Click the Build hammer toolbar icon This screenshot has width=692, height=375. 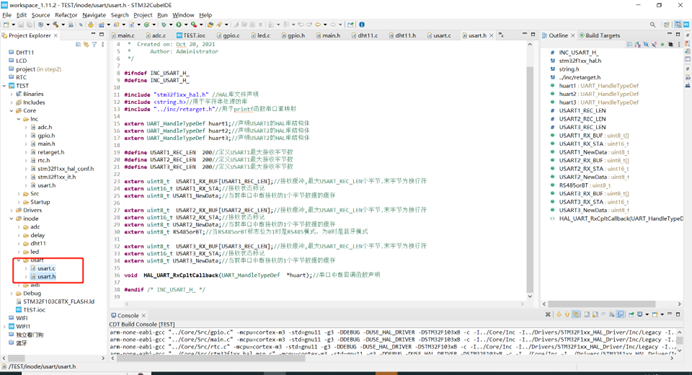coord(56,25)
